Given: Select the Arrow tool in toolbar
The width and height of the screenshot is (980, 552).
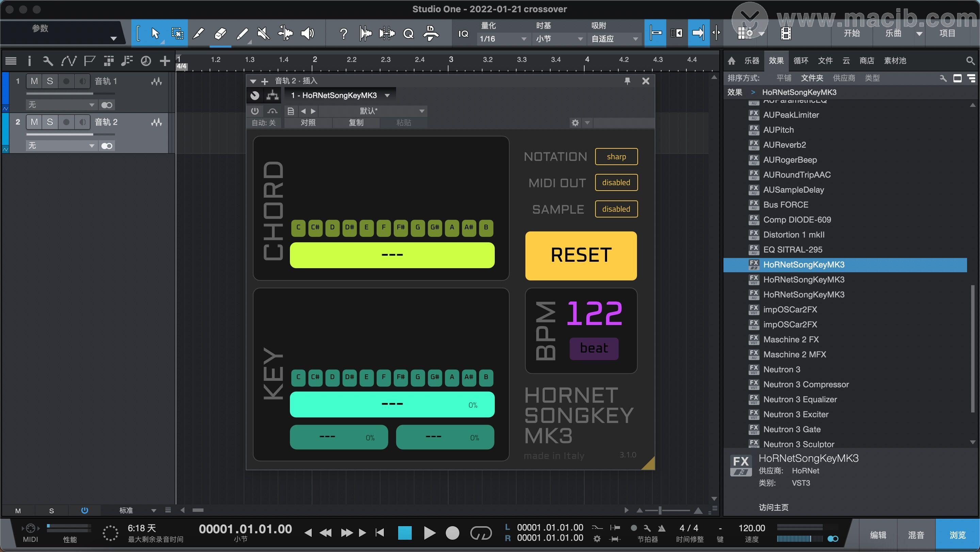Looking at the screenshot, I should (154, 33).
